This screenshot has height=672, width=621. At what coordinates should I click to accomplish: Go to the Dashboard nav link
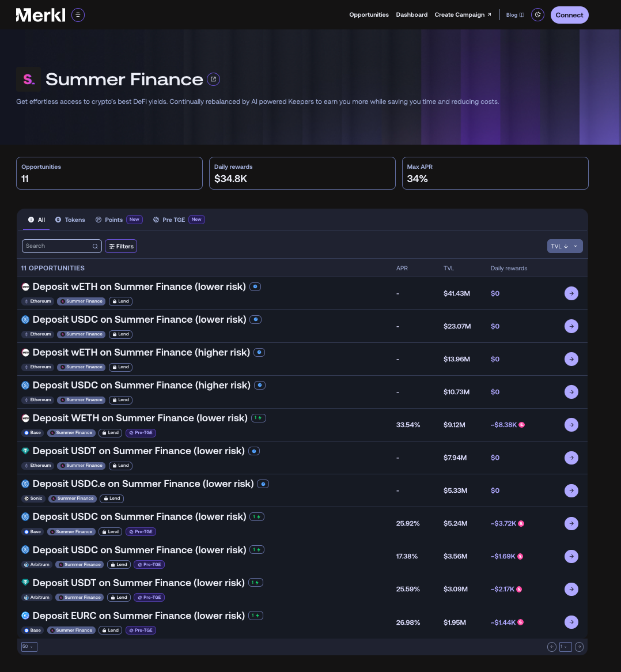coord(411,14)
